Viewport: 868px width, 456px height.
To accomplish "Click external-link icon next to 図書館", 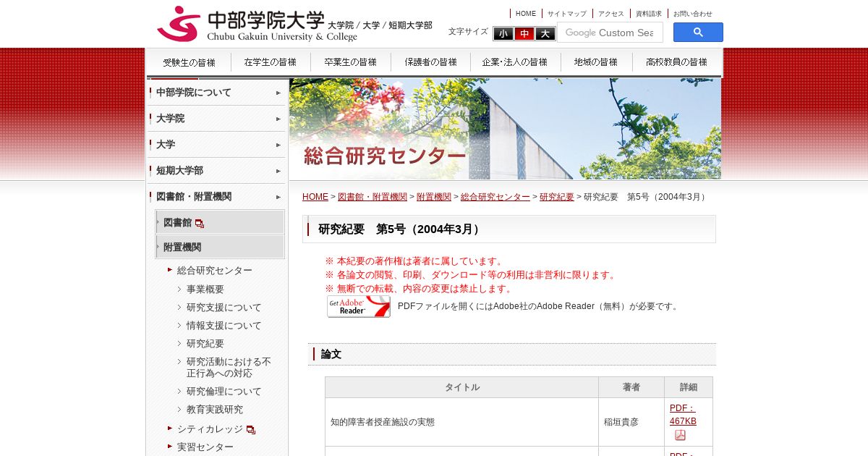I will coord(200,223).
